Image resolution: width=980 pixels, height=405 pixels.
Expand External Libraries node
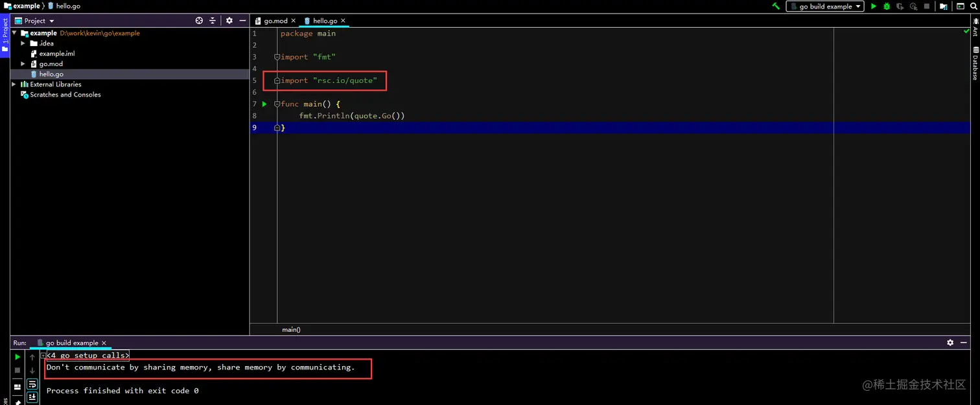[14, 84]
